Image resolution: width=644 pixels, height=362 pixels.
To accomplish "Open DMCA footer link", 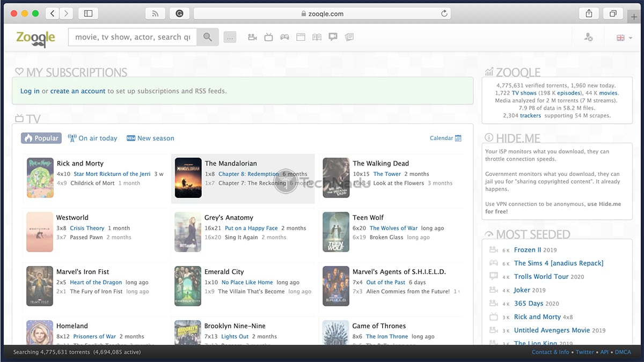I will (x=623, y=352).
